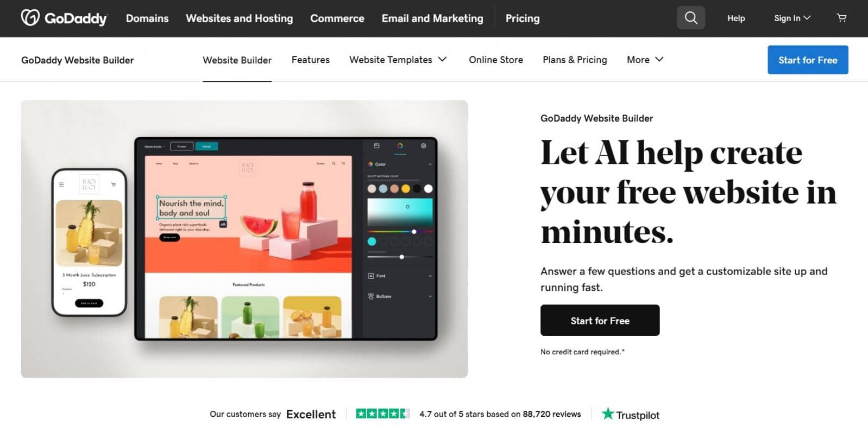Expand the Font section in the editor mockup
The image size is (868, 433).
[400, 276]
